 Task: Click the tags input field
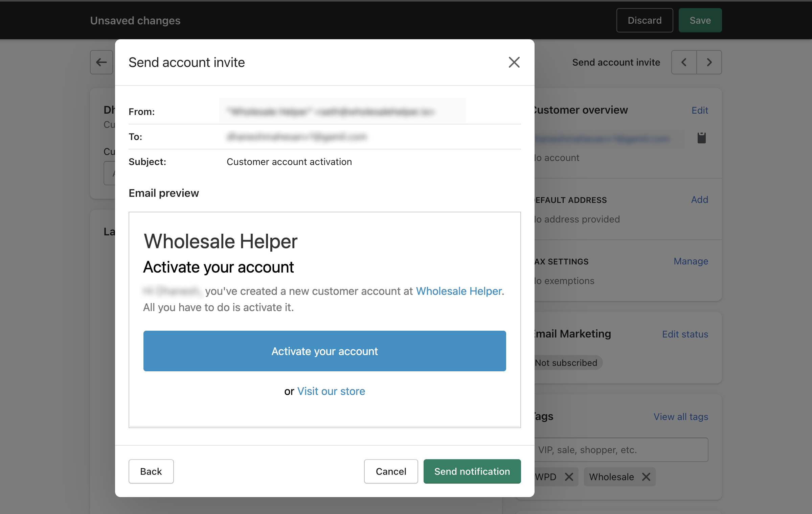tap(621, 450)
